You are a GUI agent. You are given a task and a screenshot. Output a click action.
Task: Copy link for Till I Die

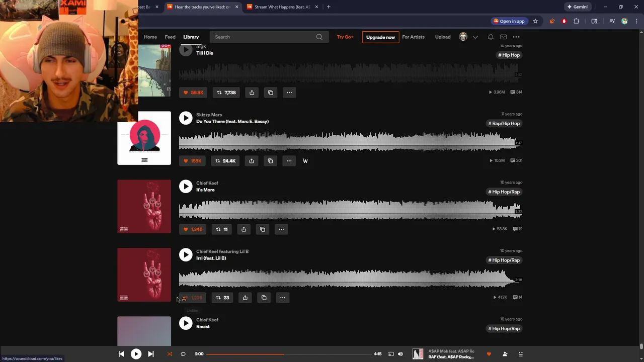271,93
